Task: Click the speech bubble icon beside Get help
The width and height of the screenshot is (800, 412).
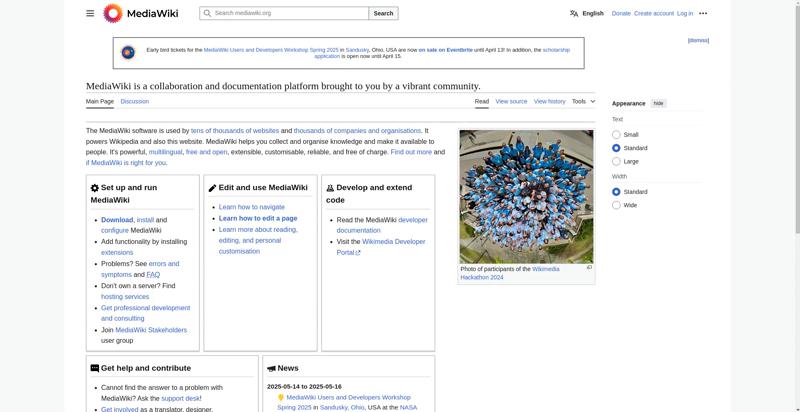Action: pyautogui.click(x=94, y=368)
